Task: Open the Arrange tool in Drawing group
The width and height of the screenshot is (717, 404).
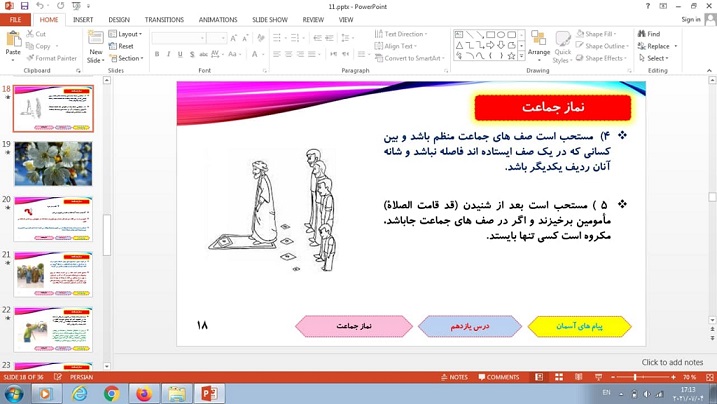Action: coord(539,45)
